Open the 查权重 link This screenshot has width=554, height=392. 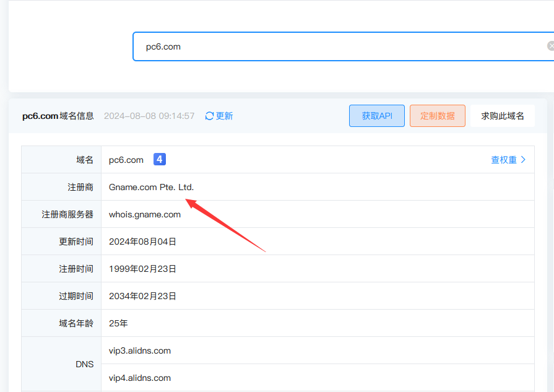coord(504,160)
